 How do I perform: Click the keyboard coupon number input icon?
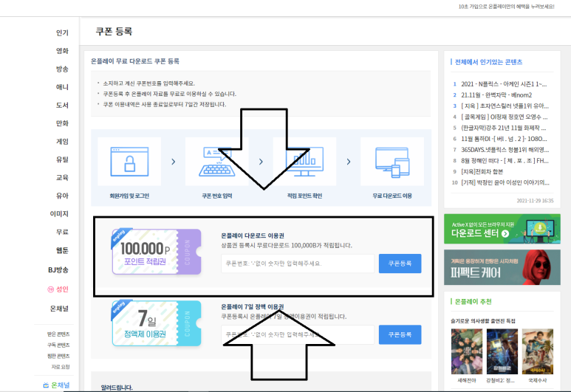(217, 162)
